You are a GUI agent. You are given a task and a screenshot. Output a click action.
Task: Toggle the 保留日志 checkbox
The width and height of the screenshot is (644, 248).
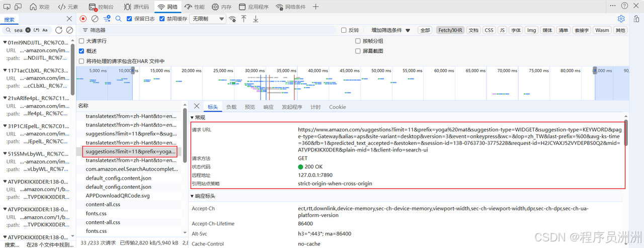pyautogui.click(x=129, y=19)
